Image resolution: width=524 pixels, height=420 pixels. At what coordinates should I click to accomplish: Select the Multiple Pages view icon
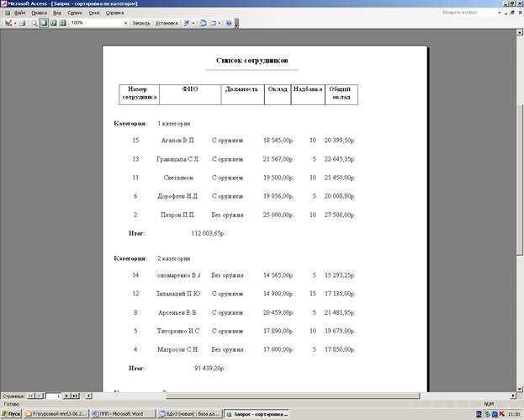click(x=61, y=23)
